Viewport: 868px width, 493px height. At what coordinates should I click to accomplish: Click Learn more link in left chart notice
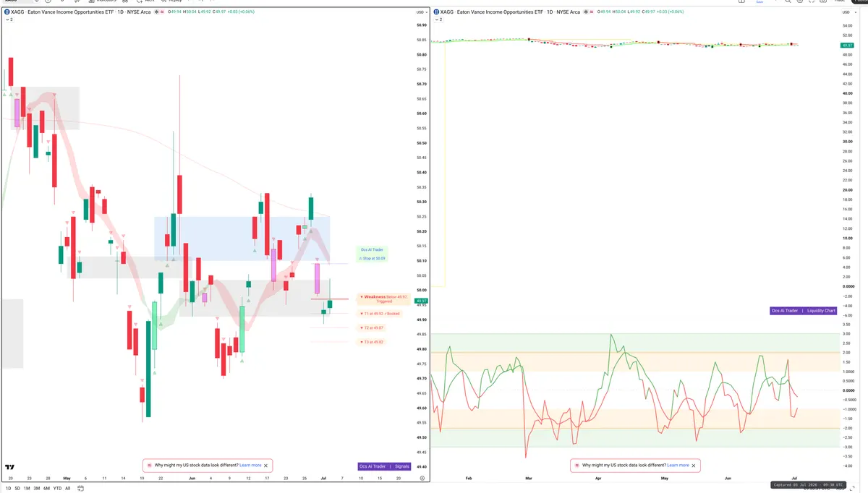point(250,466)
